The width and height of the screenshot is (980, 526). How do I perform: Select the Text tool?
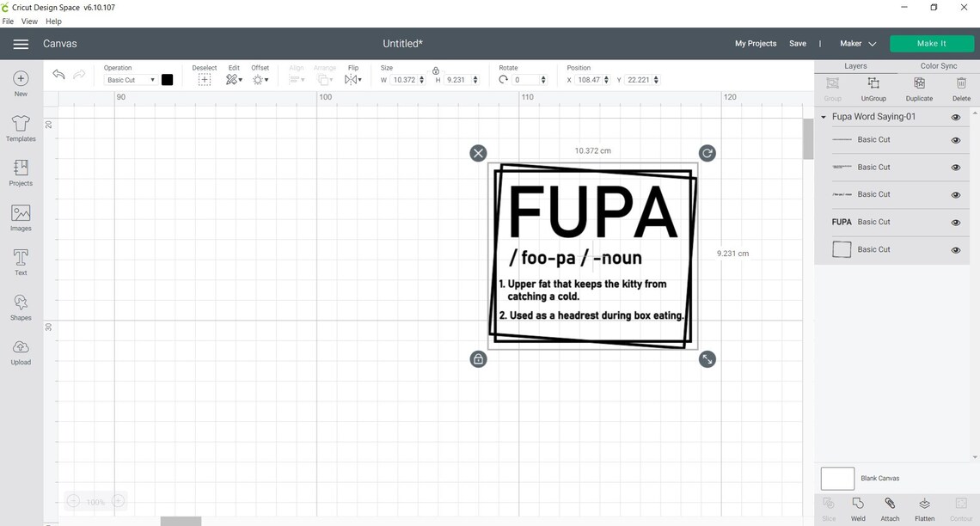[x=19, y=260]
